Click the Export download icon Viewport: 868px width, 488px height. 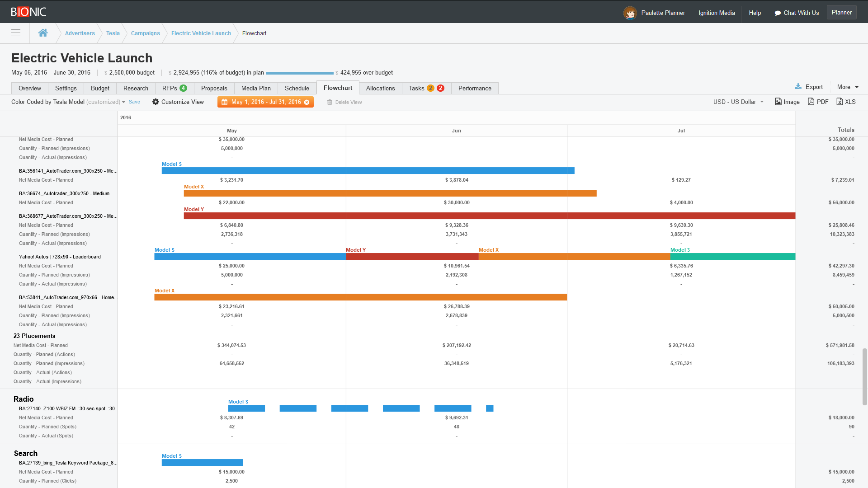coord(799,86)
